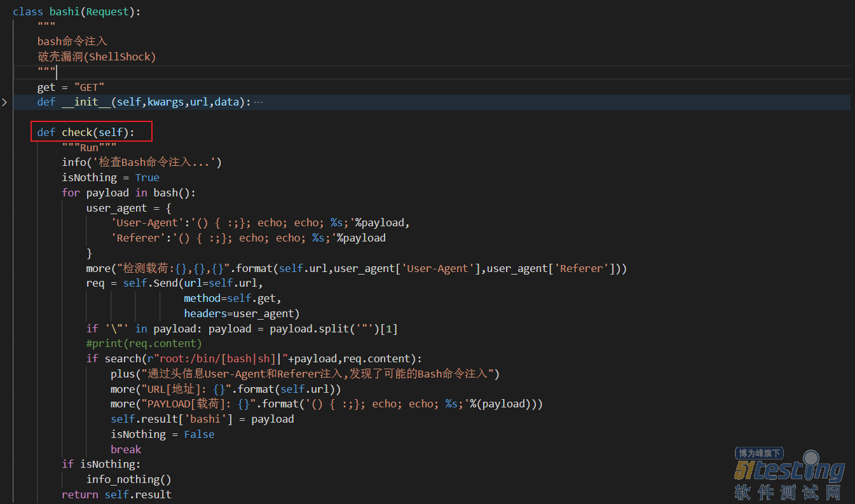Image resolution: width=855 pixels, height=504 pixels.
Task: Click the info('检查Bash命令注入...') call
Action: coord(142,163)
